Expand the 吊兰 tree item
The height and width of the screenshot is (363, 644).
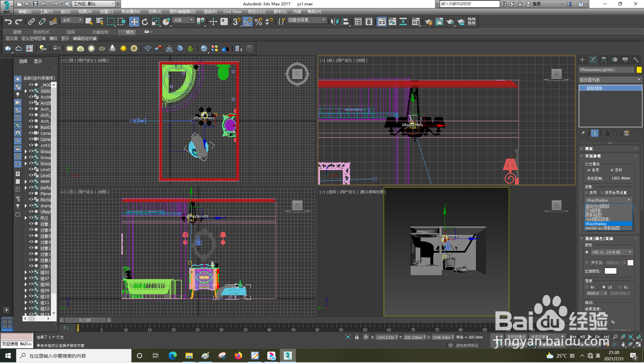(x=26, y=218)
